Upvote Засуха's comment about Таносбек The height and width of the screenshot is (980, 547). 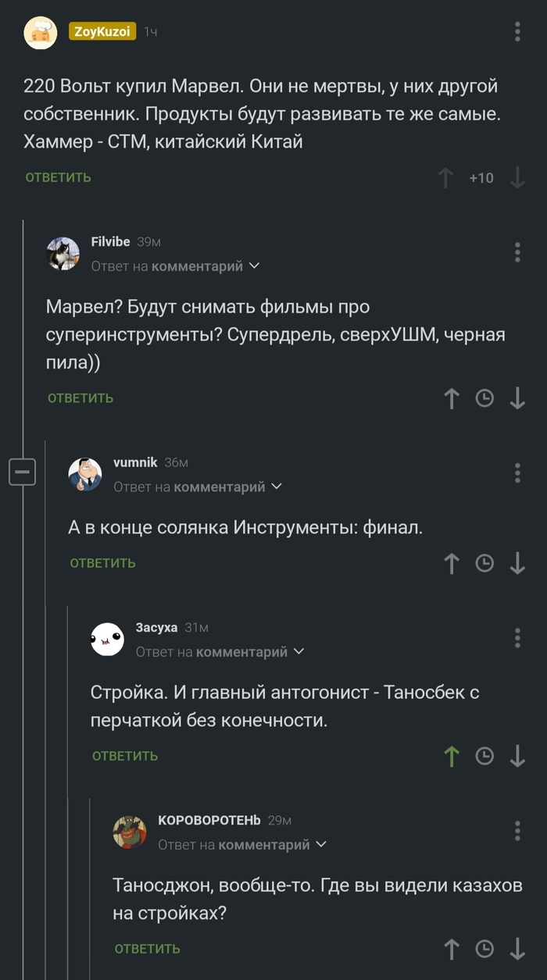tap(451, 756)
